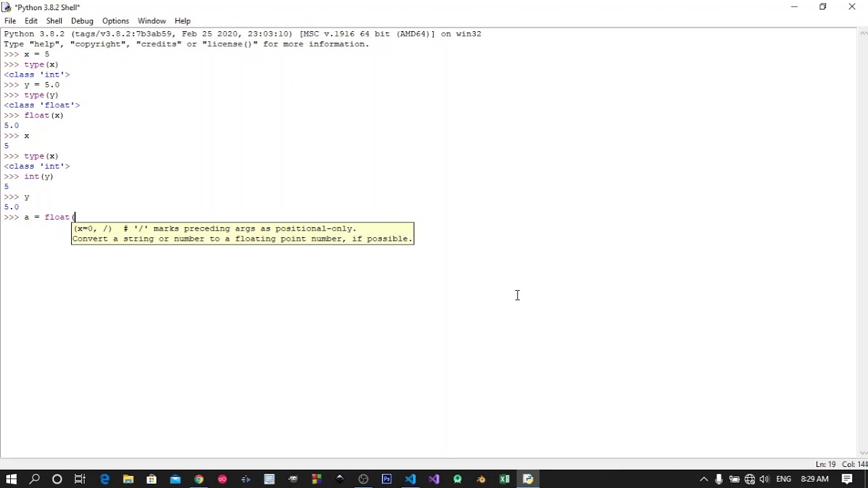The image size is (868, 488).
Task: Open Task View on the taskbar
Action: tap(80, 479)
